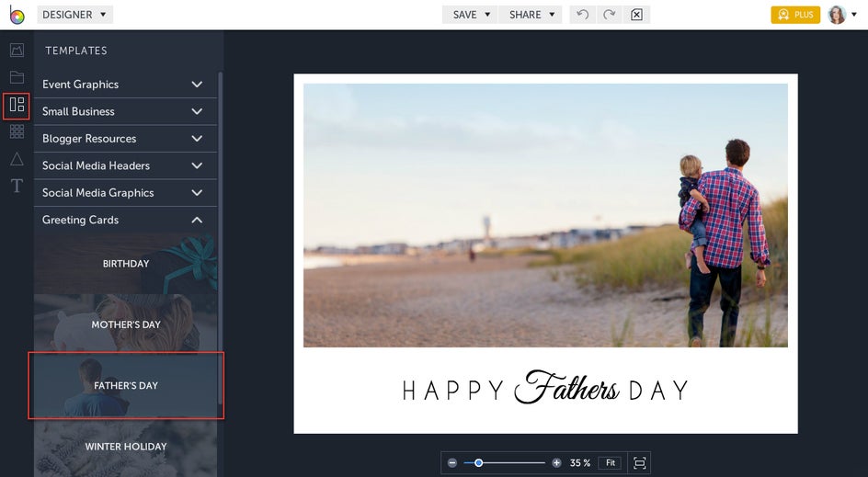Click the zoom slider handle
The height and width of the screenshot is (477, 868).
479,462
